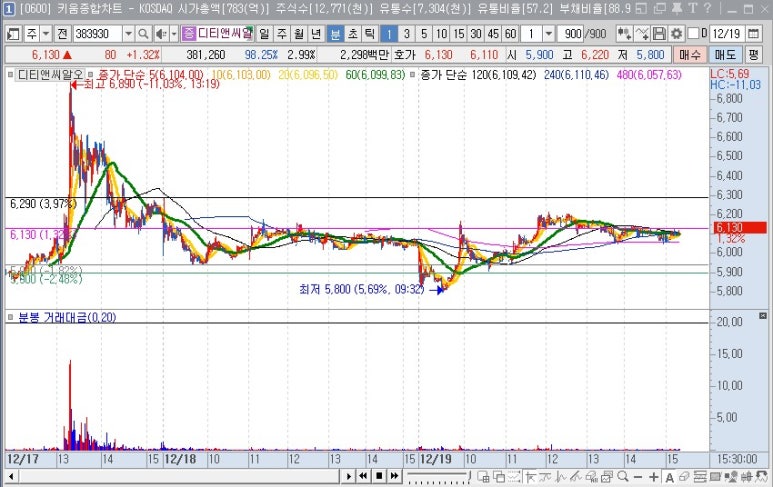Screen dimensions: 773x487
Task: Click the plus zoom-in icon
Action: coord(654,477)
